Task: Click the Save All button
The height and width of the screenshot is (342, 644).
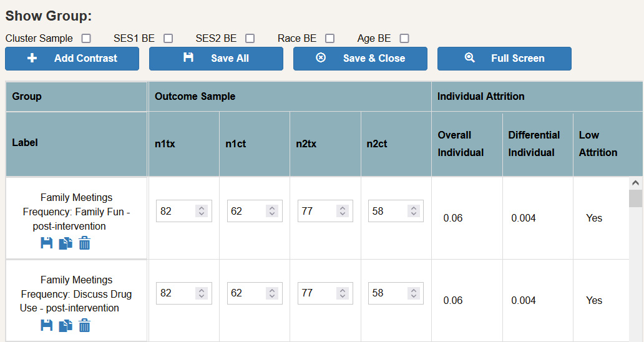Action: point(216,58)
